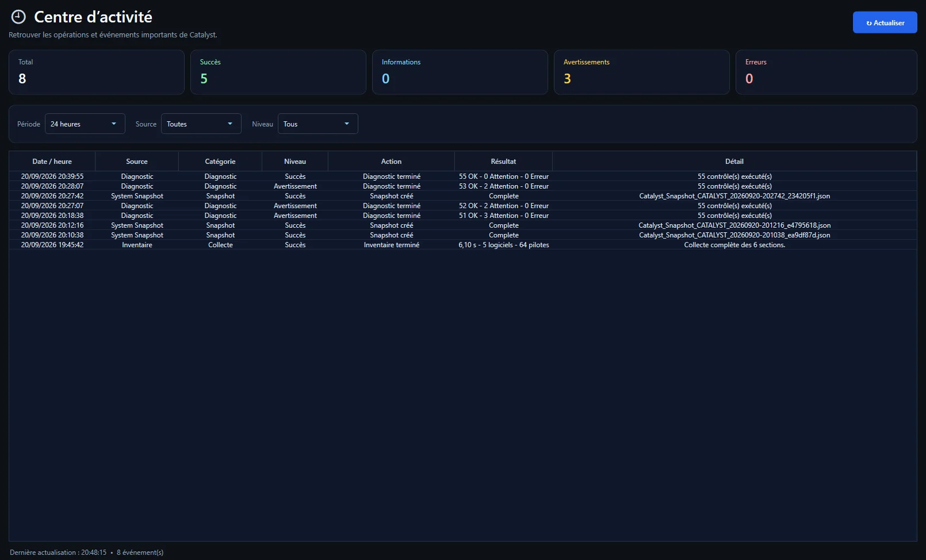Image resolution: width=926 pixels, height=560 pixels.
Task: Click result 53 OK - 2 Attention - 0 Erreur
Action: 504,186
